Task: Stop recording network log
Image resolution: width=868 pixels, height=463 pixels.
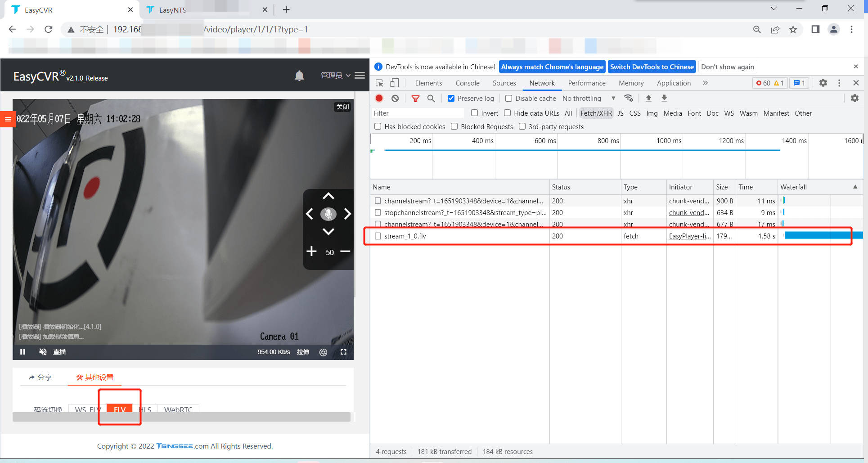Action: click(379, 98)
